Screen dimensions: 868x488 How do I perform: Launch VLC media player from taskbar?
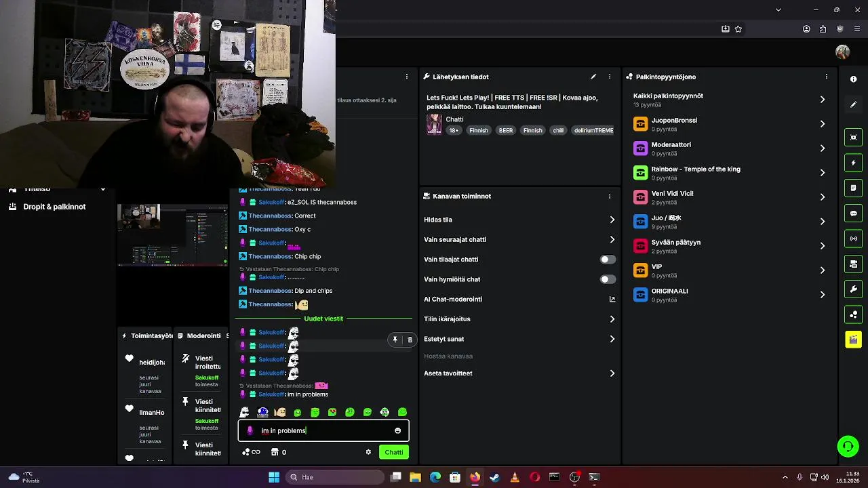[x=515, y=477]
